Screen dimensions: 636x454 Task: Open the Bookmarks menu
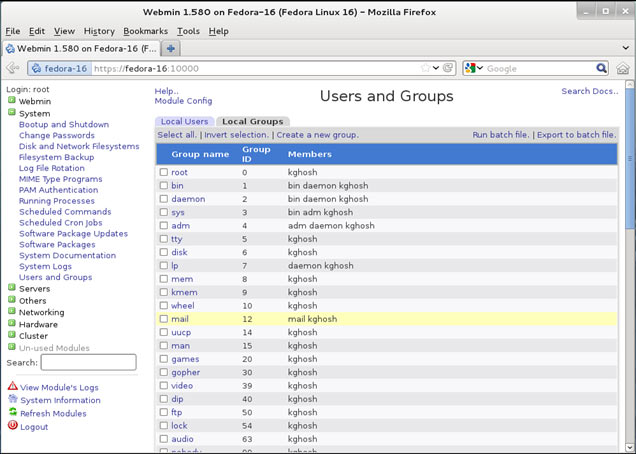click(x=145, y=31)
